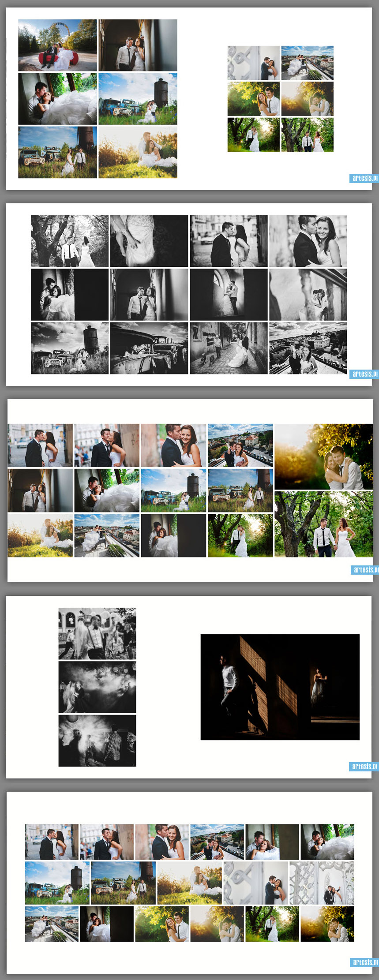
Task: Open wide photo of couple beside white lattice
Action: click(x=322, y=883)
